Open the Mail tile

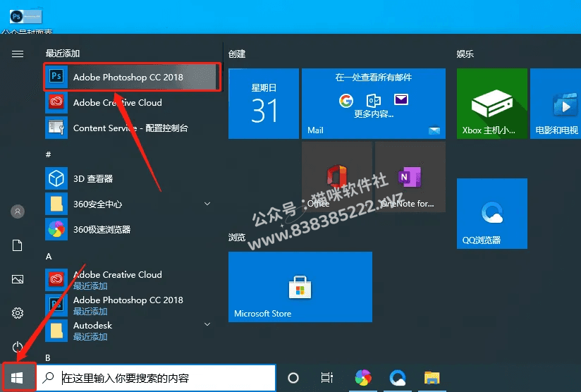tap(374, 104)
